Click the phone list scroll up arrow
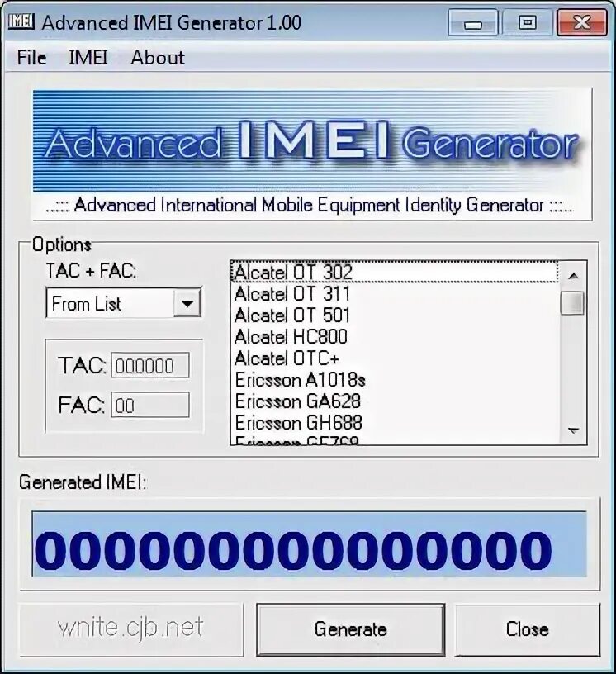616x674 pixels. [573, 276]
